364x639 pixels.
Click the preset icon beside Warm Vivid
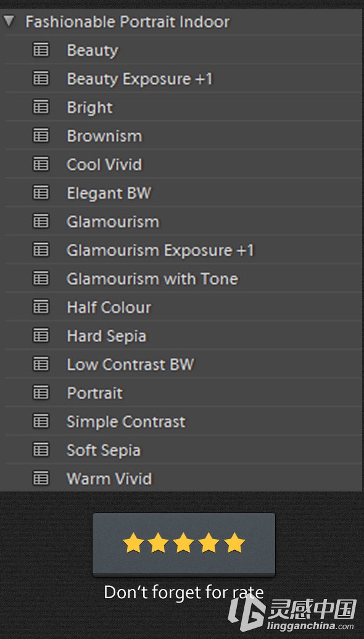(x=41, y=478)
